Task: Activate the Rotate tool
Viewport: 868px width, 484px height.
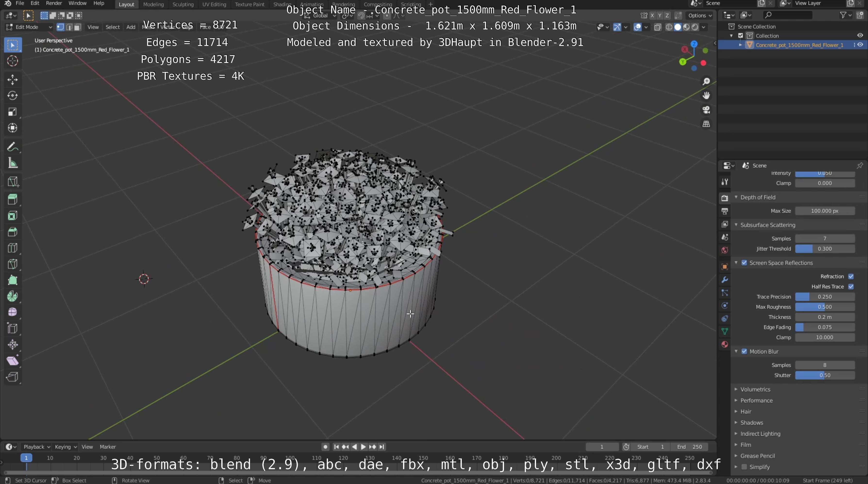Action: click(x=12, y=96)
